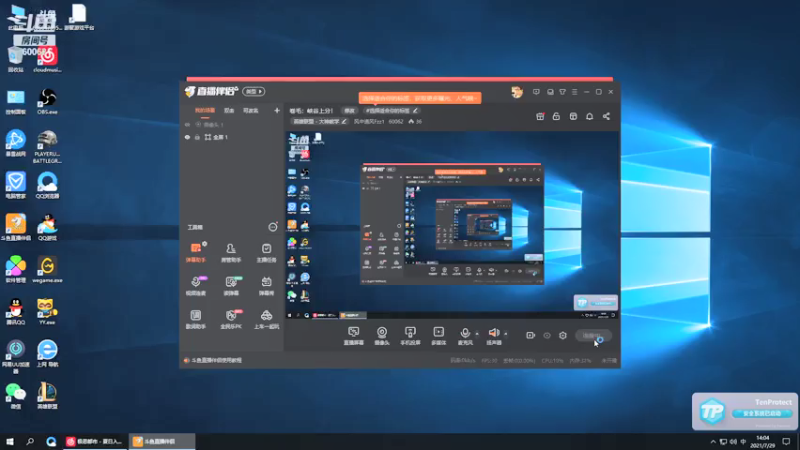800x450 pixels.
Task: Open QQ浏览器 desktop shortcut
Action: pyautogui.click(x=47, y=185)
